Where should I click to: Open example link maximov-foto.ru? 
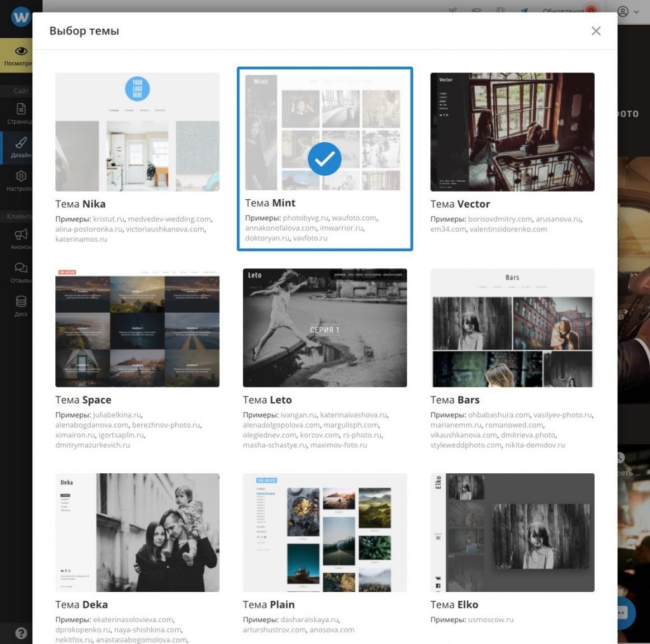(338, 445)
